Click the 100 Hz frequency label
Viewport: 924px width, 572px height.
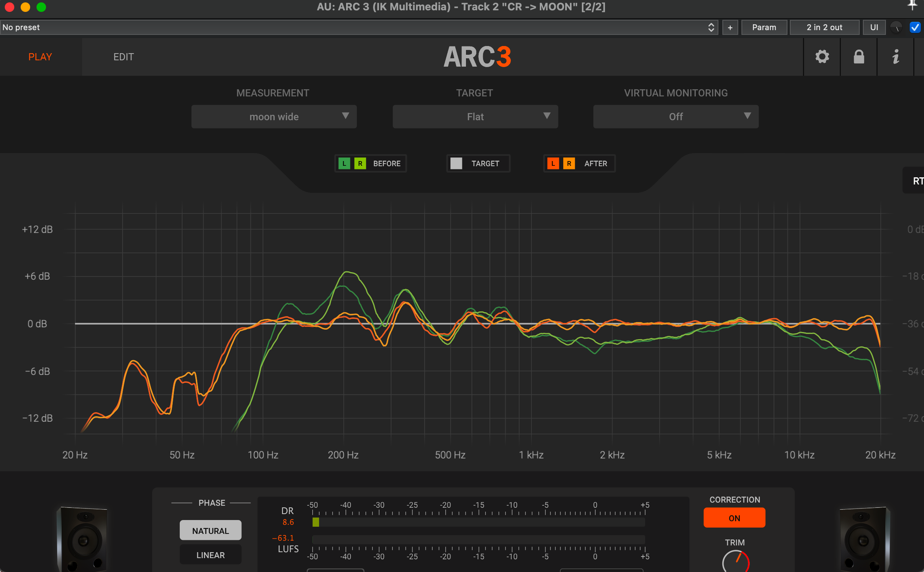point(263,455)
